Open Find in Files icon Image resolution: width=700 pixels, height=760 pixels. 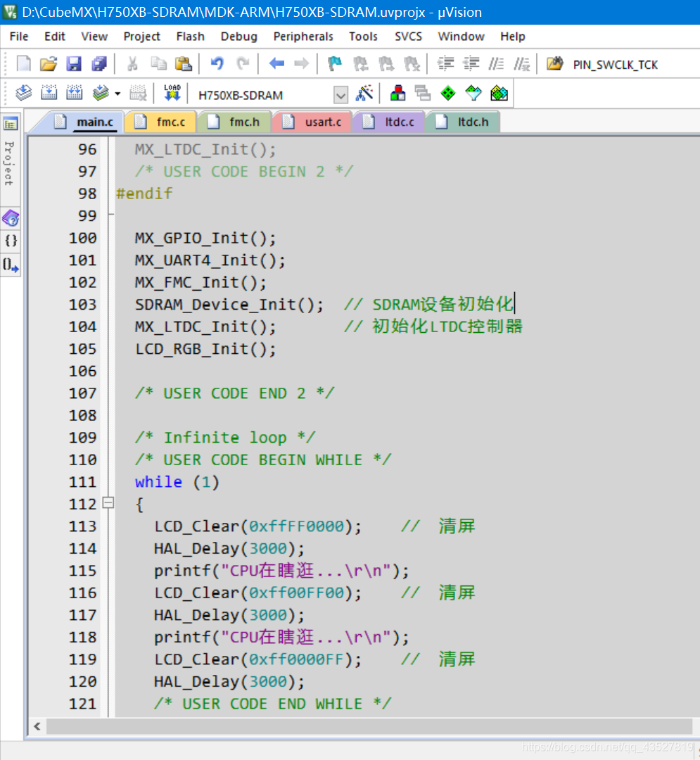(554, 63)
